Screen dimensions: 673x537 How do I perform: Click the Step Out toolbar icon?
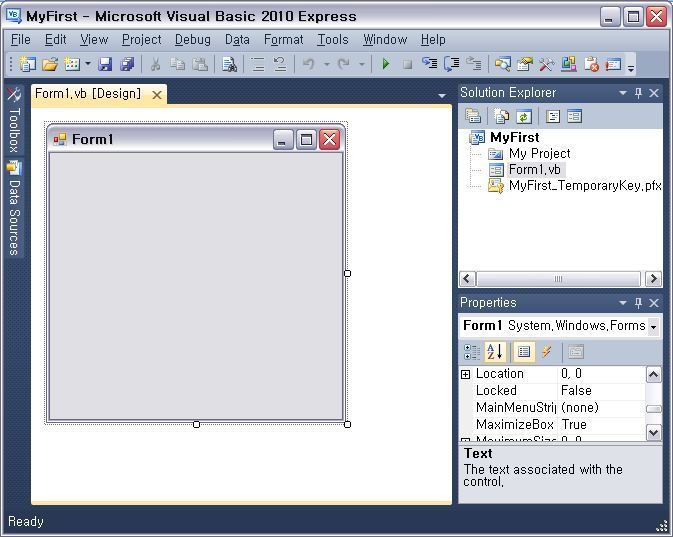pyautogui.click(x=474, y=64)
